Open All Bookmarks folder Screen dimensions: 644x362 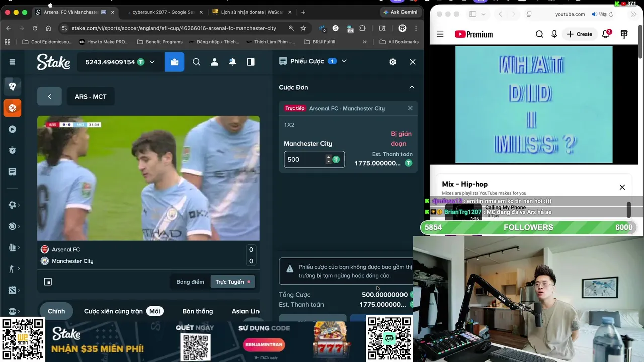[x=399, y=42]
